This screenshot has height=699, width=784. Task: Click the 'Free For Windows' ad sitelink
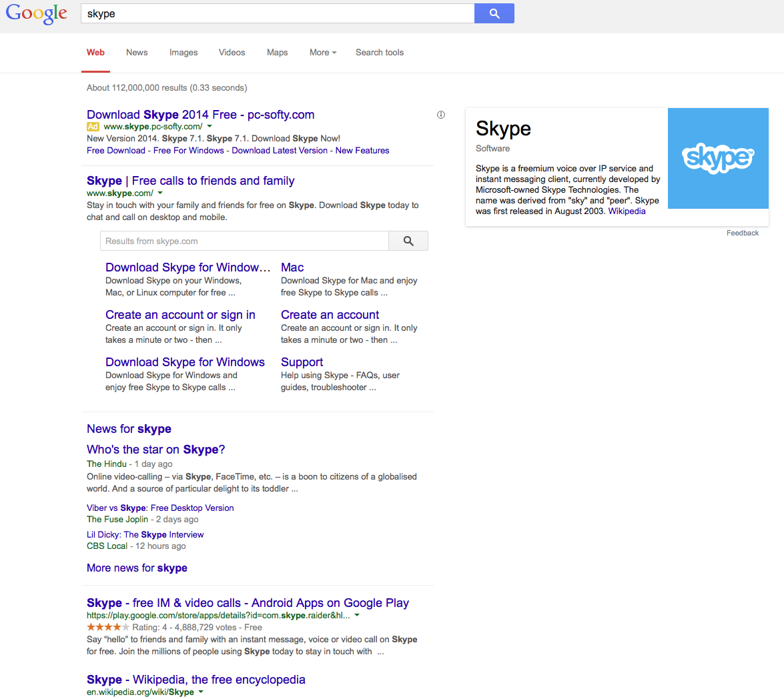(189, 150)
